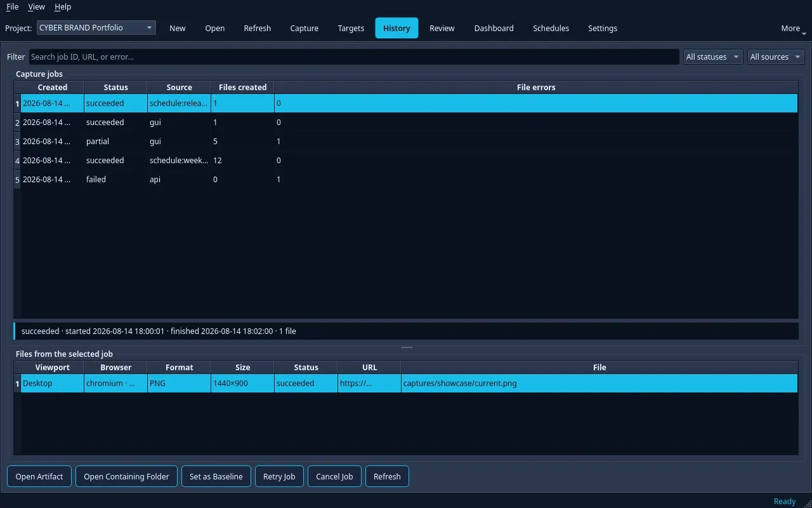Click row header number 5 in jobs table
Viewport: 812px width, 508px height.
pyautogui.click(x=17, y=179)
